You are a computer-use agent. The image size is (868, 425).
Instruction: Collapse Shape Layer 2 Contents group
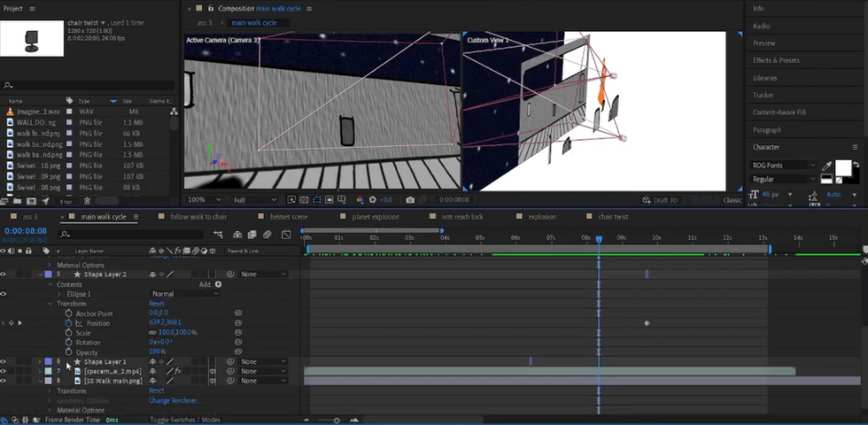pyautogui.click(x=50, y=284)
